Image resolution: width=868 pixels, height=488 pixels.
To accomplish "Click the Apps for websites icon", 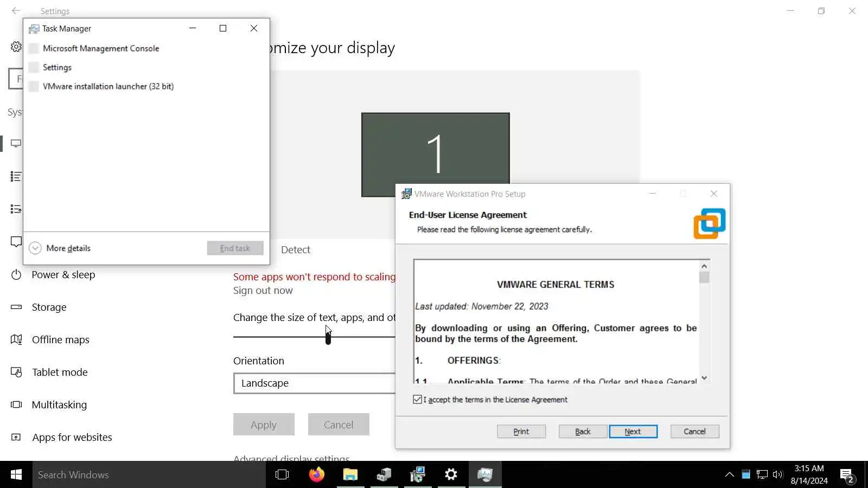I will [16, 438].
